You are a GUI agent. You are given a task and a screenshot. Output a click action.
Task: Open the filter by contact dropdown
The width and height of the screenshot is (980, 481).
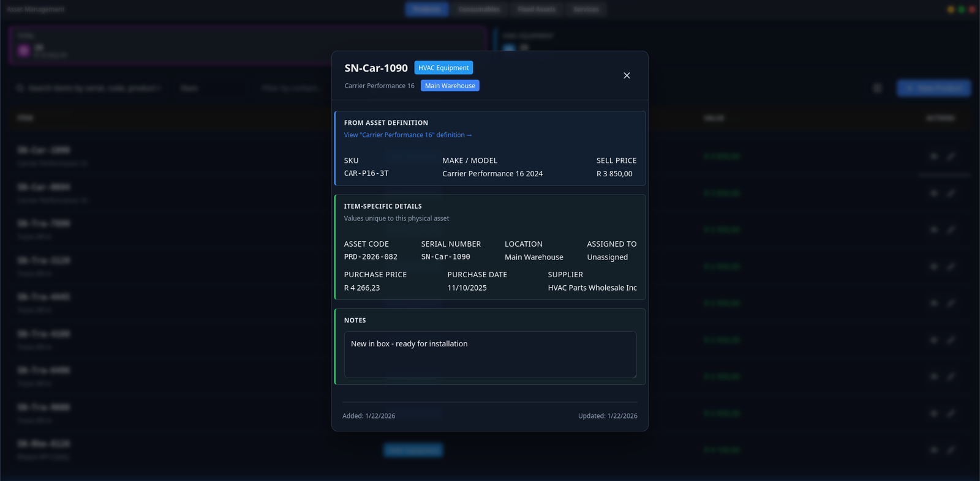tap(291, 88)
